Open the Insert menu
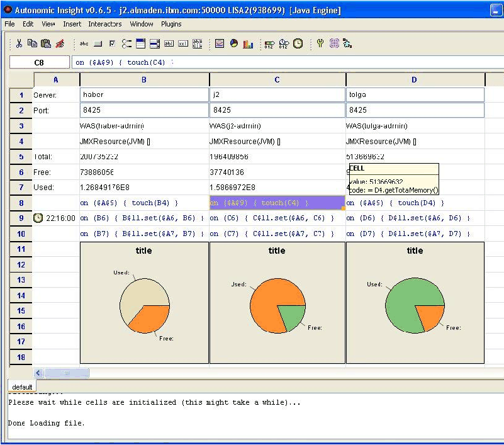 [x=72, y=24]
